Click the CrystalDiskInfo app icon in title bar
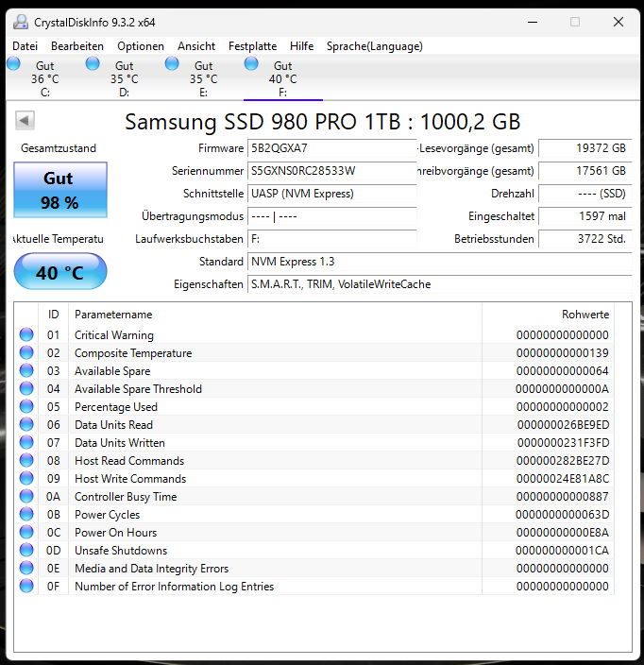 [21, 22]
